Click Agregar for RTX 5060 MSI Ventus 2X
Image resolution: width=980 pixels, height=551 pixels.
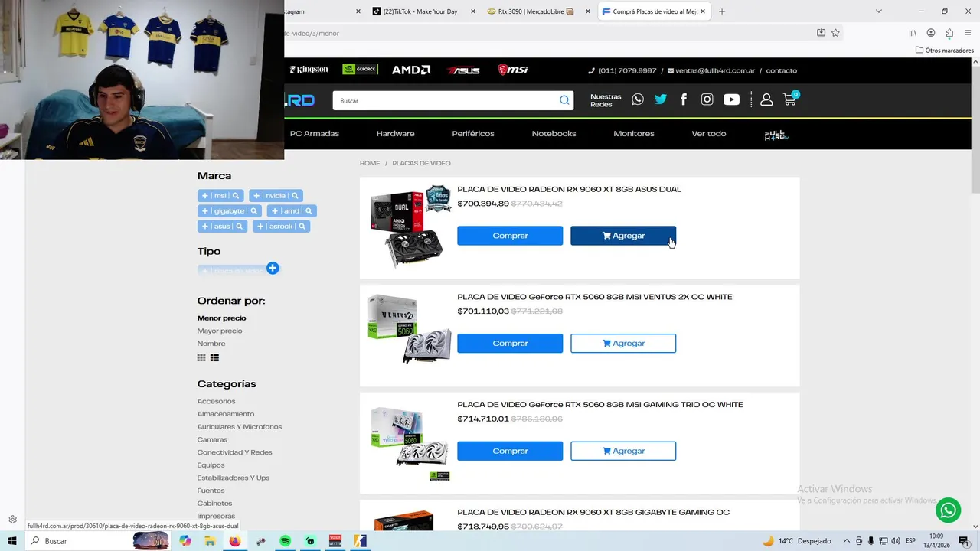623,344
